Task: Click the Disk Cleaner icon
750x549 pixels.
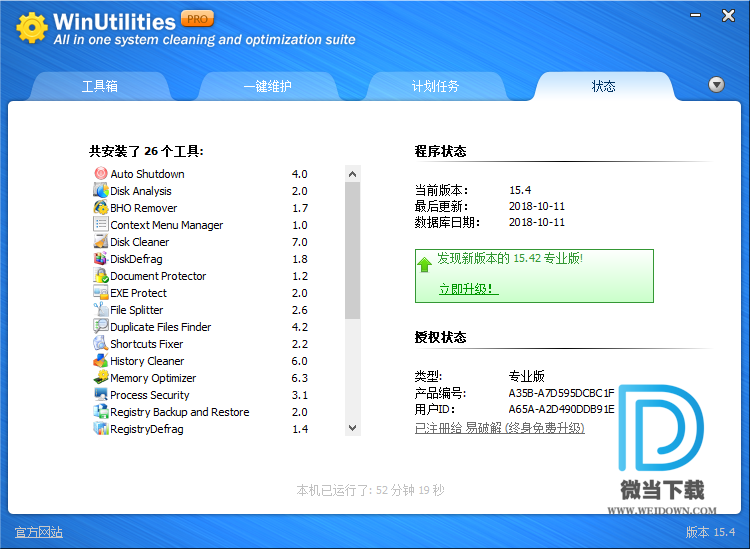Action: click(100, 241)
